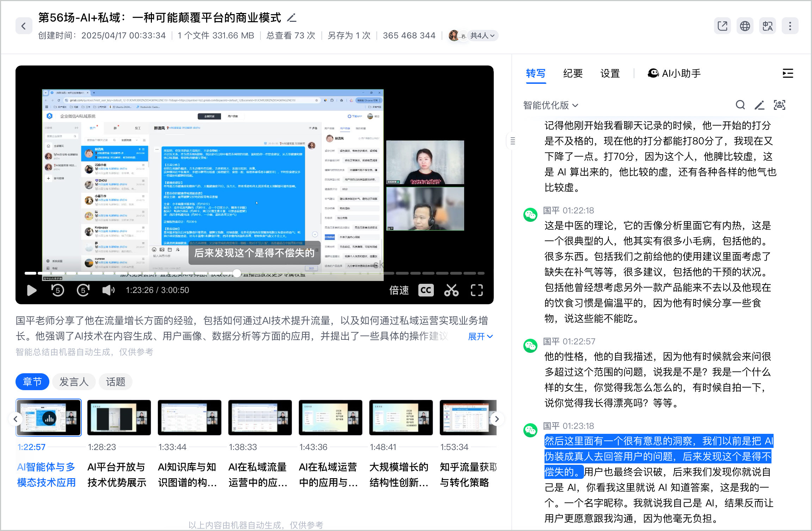Open the speaker recognition icon
Screen dimensions: 812x531
click(x=779, y=105)
